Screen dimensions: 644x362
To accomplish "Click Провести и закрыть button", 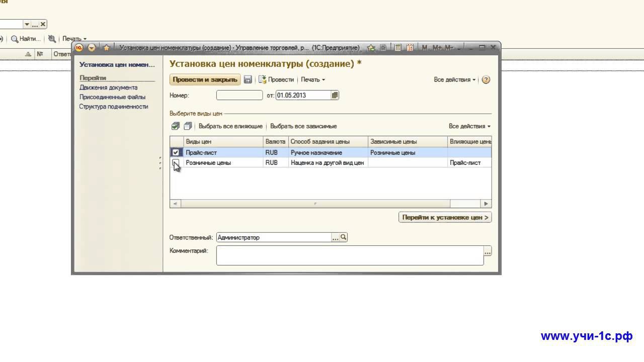I will click(x=205, y=79).
